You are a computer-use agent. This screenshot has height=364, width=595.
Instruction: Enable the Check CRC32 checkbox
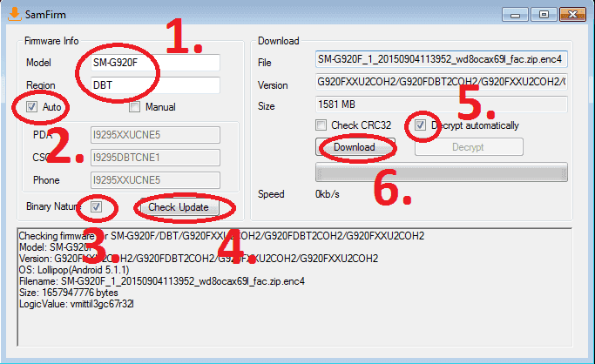tap(321, 125)
